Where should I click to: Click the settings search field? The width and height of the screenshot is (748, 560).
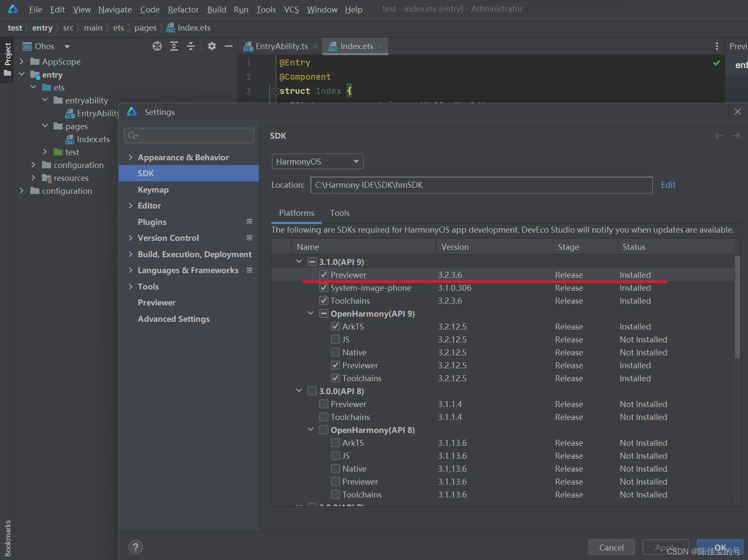coord(189,136)
